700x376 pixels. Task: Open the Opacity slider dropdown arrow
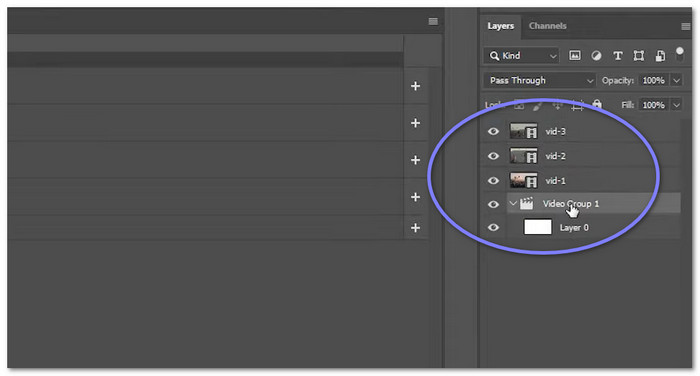pyautogui.click(x=676, y=80)
